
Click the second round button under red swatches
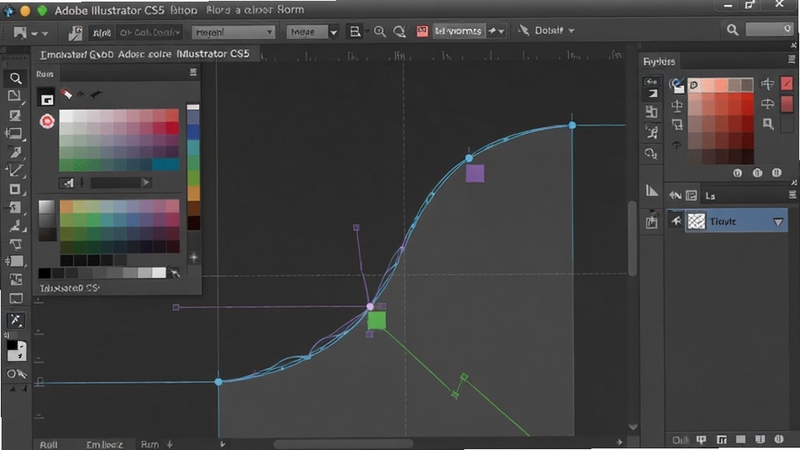coord(757,173)
